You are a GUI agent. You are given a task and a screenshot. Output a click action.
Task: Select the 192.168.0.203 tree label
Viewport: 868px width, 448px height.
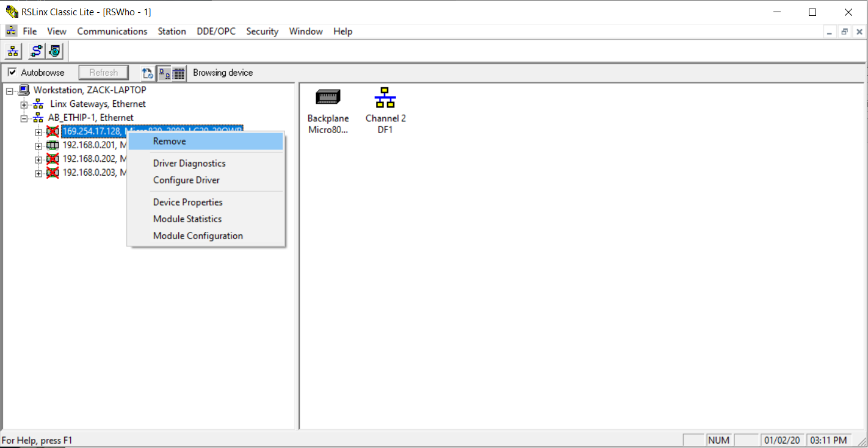click(94, 173)
